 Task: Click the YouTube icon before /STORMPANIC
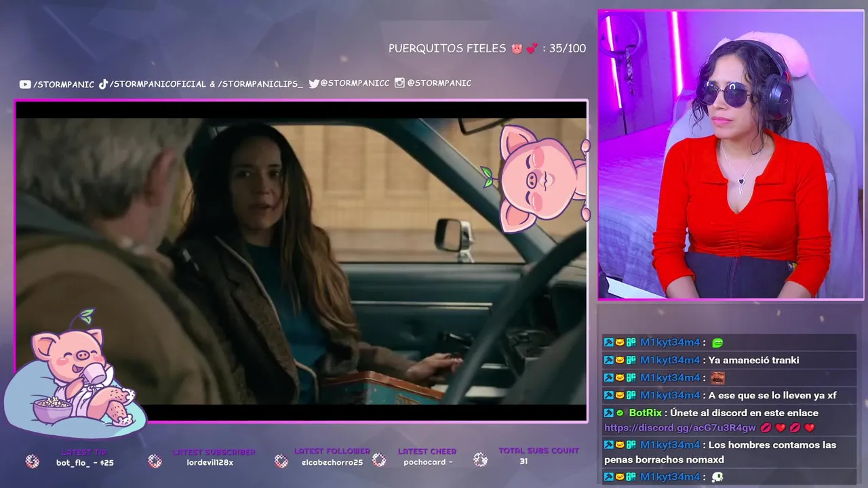pos(25,85)
